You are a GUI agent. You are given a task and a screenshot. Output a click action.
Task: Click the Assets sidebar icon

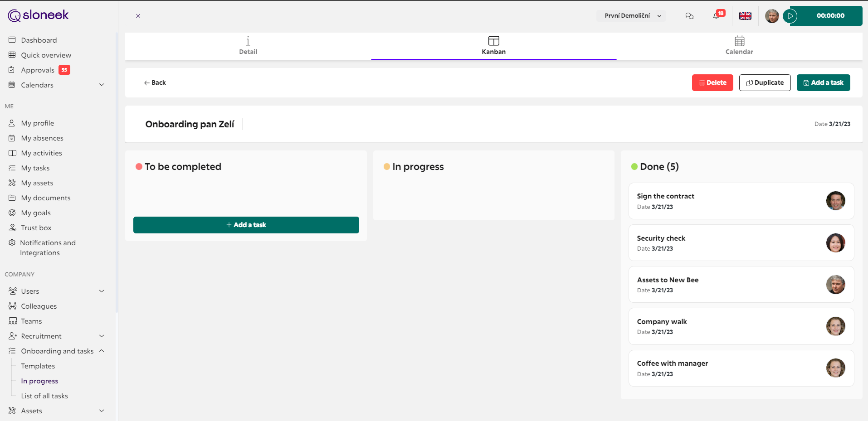[12, 411]
